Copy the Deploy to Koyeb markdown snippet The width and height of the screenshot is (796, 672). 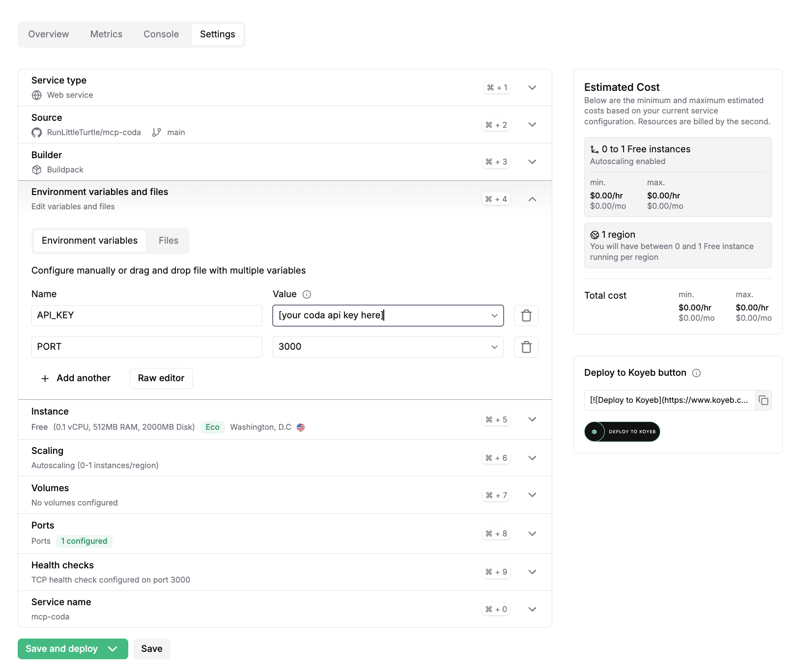click(x=763, y=400)
